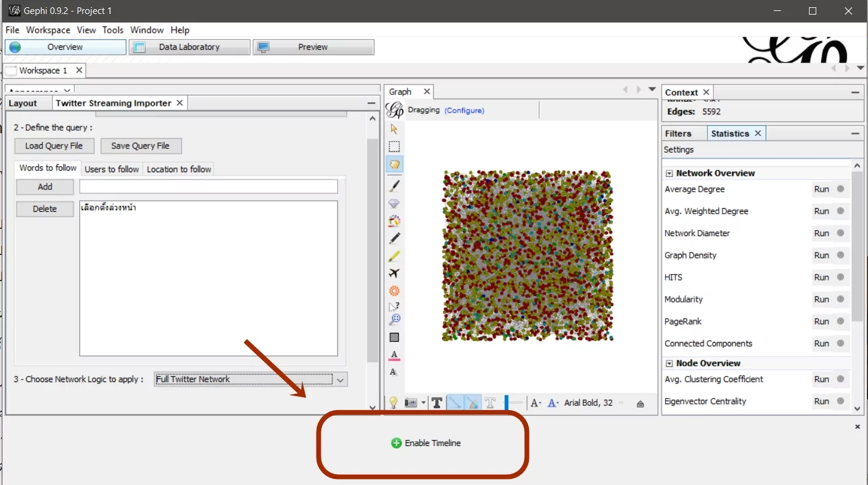Toggle edge color from source node button
The image size is (868, 485).
472,403
